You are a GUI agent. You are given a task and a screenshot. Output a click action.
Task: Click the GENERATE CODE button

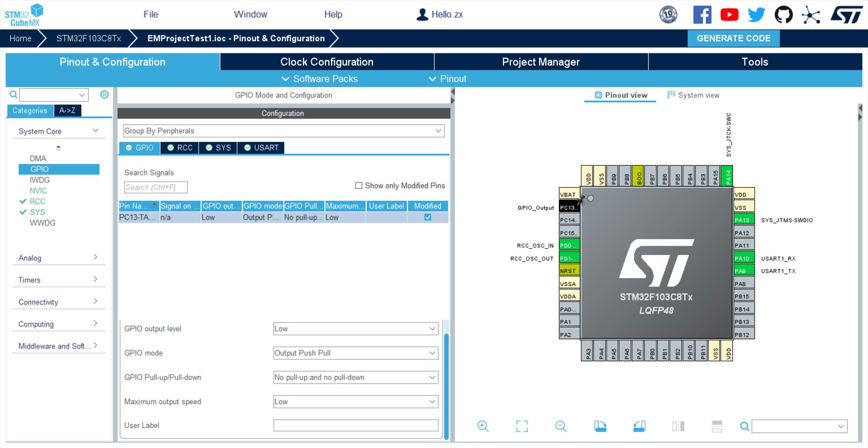point(733,38)
